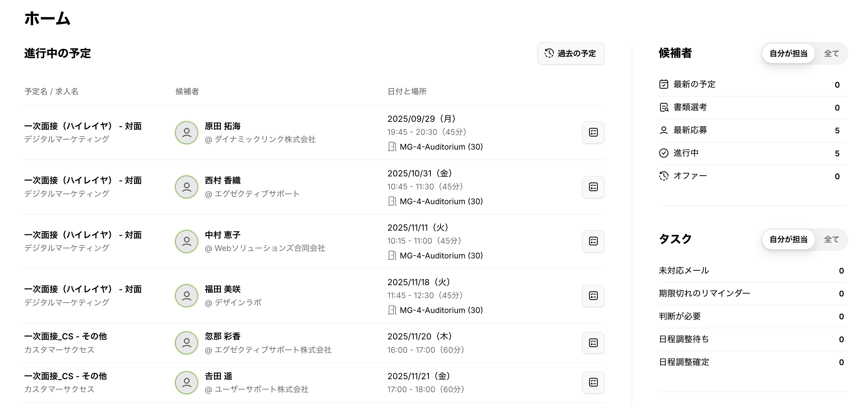Open details icon for 西村 香織 interview

point(593,187)
